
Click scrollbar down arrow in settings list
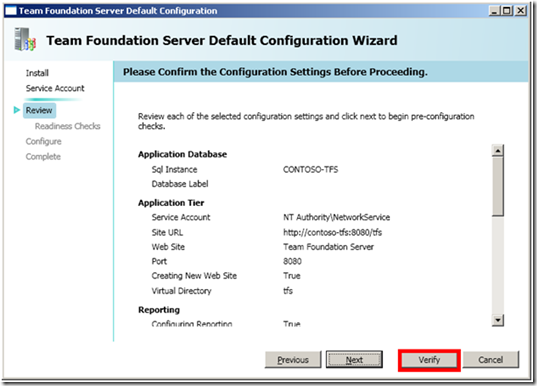(x=498, y=320)
